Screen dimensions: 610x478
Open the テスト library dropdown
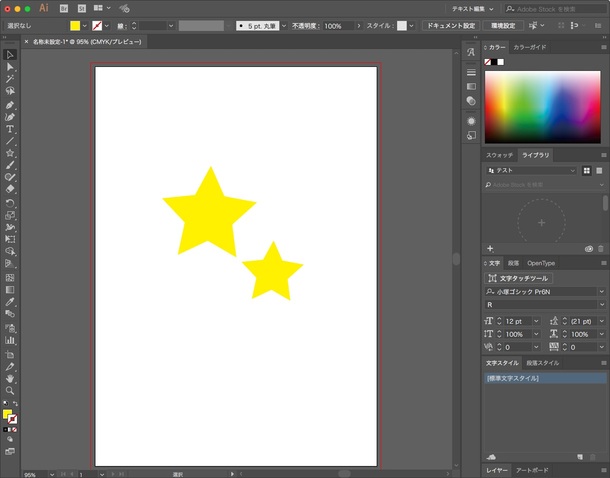pos(531,170)
